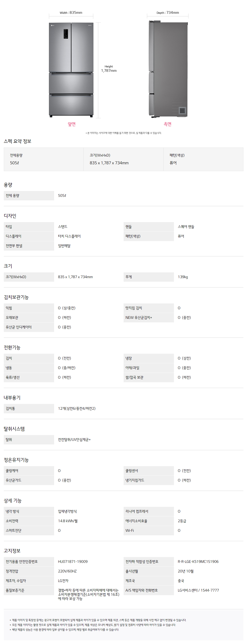
Task: Click the 칸칸탈취/UV안심제균+ value
Action: pos(74,439)
